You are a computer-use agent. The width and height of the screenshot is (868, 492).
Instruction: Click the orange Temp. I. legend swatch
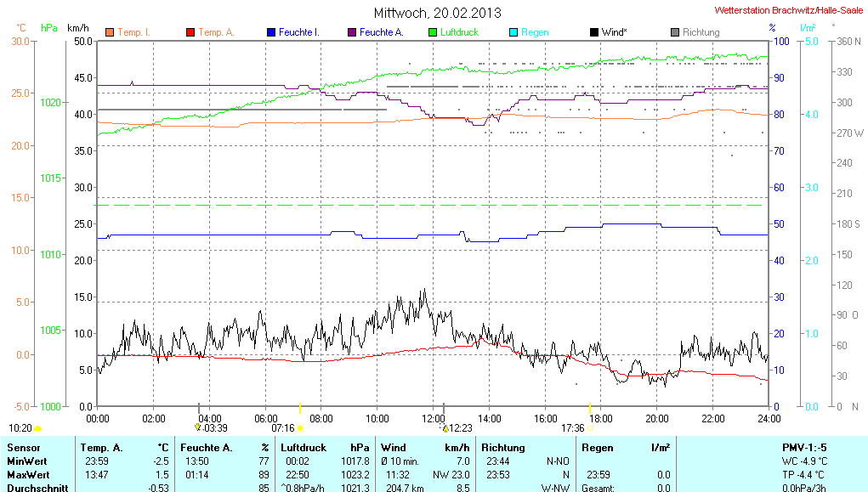tap(110, 32)
